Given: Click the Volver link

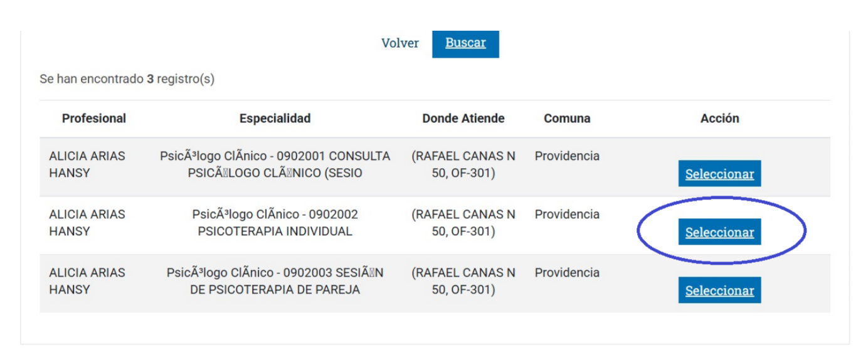Looking at the screenshot, I should tap(400, 43).
